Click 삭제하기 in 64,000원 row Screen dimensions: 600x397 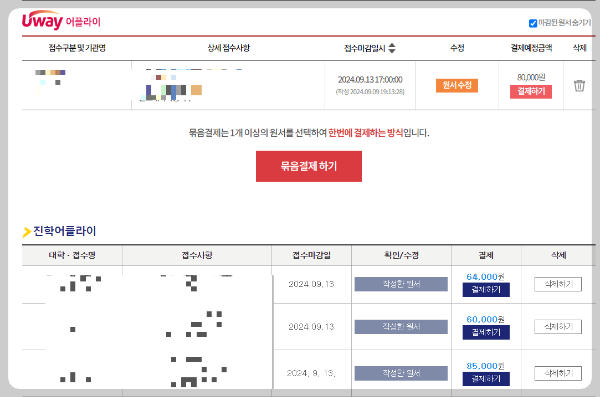[x=558, y=284]
